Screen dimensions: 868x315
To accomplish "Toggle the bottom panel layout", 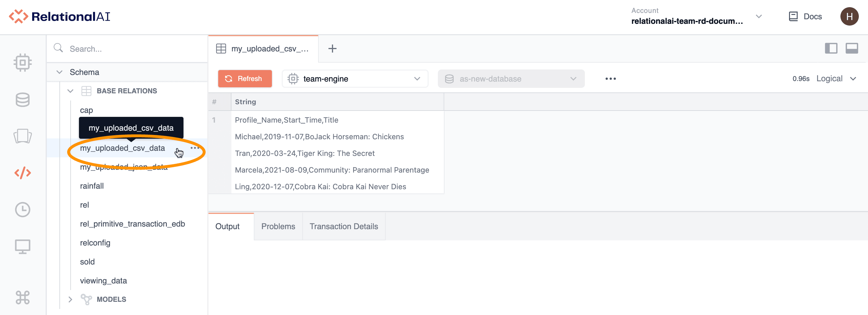I will (x=851, y=49).
